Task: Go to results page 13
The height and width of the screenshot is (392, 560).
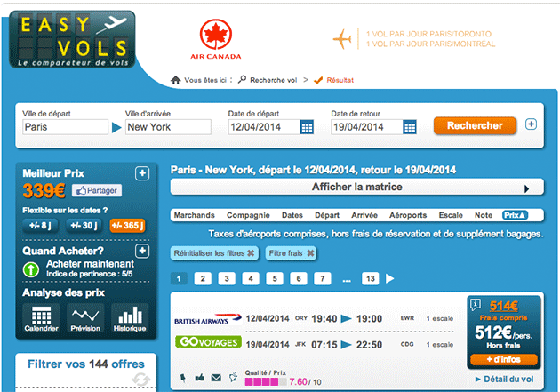Action: pos(371,278)
